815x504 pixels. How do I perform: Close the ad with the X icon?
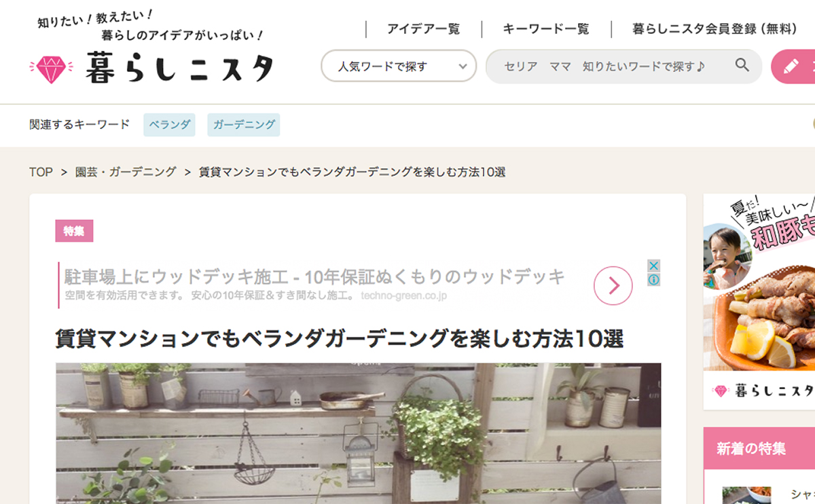(653, 266)
